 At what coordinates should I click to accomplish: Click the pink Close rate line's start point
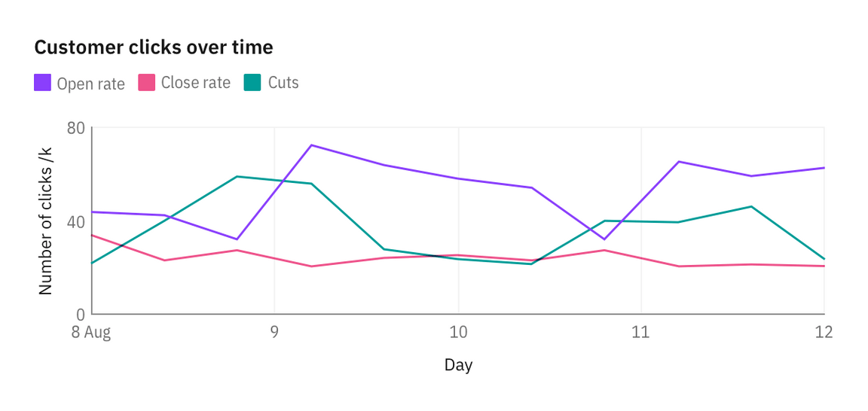(x=92, y=235)
